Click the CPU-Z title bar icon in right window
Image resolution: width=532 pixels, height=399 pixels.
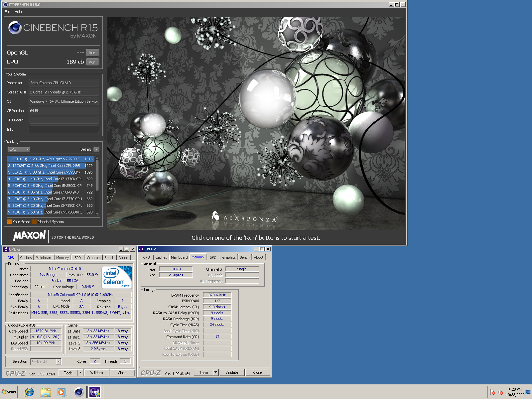pos(141,249)
